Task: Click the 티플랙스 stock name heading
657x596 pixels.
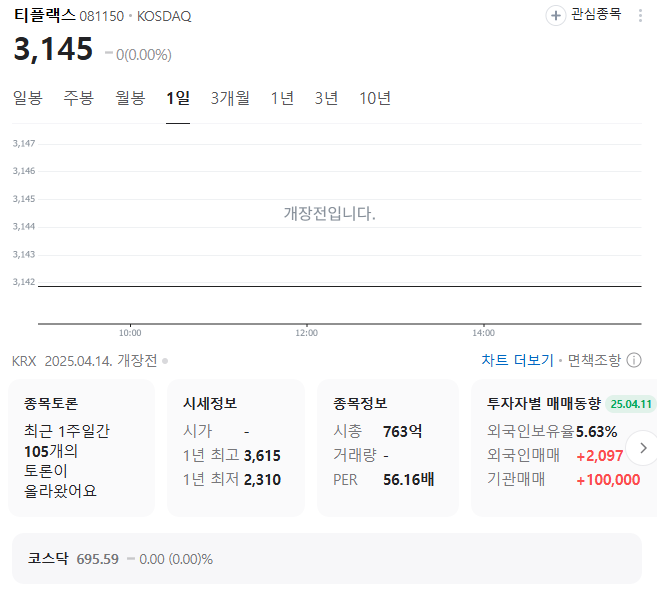Action: 44,16
